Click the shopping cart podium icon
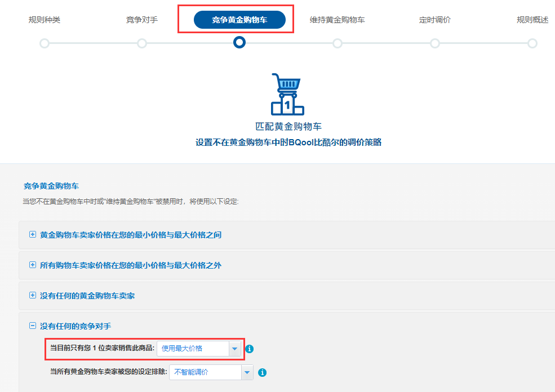This screenshot has height=392, width=555. coord(287,94)
